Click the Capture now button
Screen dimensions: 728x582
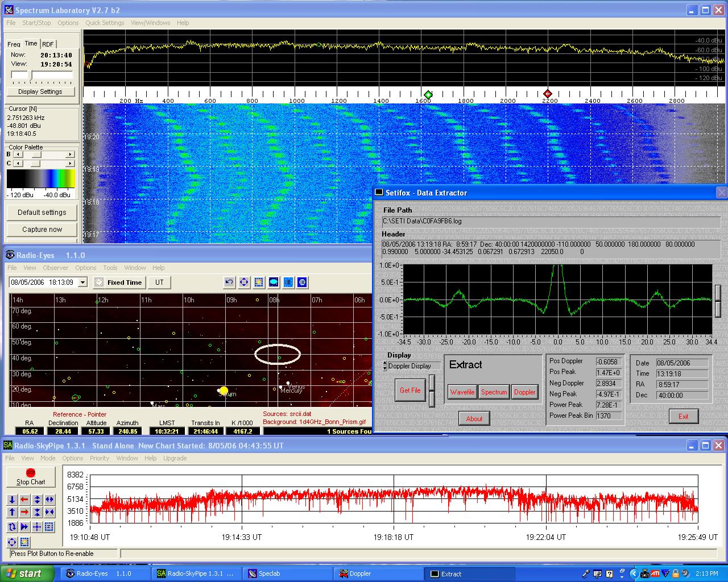[42, 230]
